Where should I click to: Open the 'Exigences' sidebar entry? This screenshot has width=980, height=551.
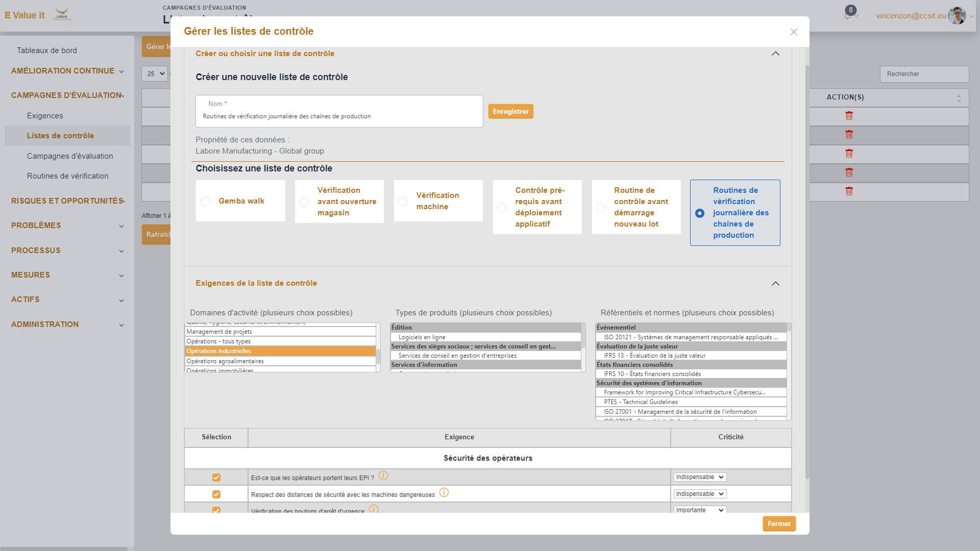(x=45, y=115)
